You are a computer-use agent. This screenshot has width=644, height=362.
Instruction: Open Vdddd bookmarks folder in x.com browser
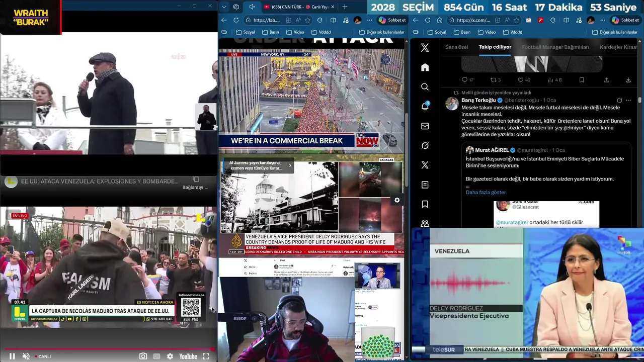pyautogui.click(x=512, y=32)
